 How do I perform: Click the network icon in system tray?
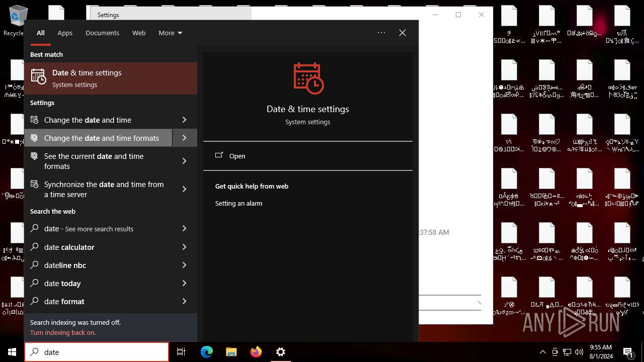pos(567,352)
